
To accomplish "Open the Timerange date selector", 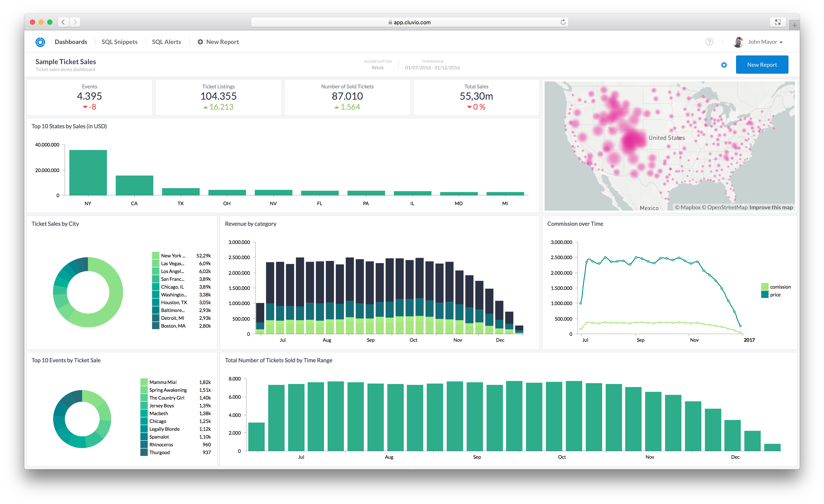I will (432, 65).
